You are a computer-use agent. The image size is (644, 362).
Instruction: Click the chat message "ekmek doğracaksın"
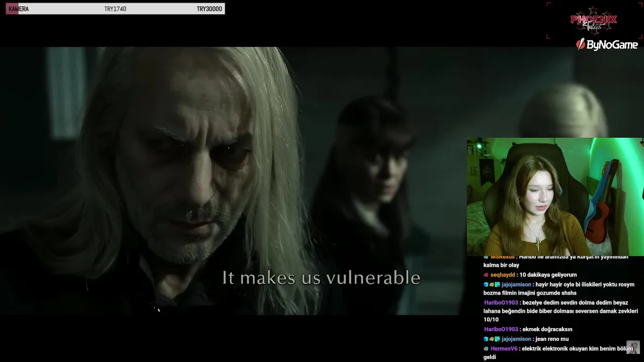point(547,329)
